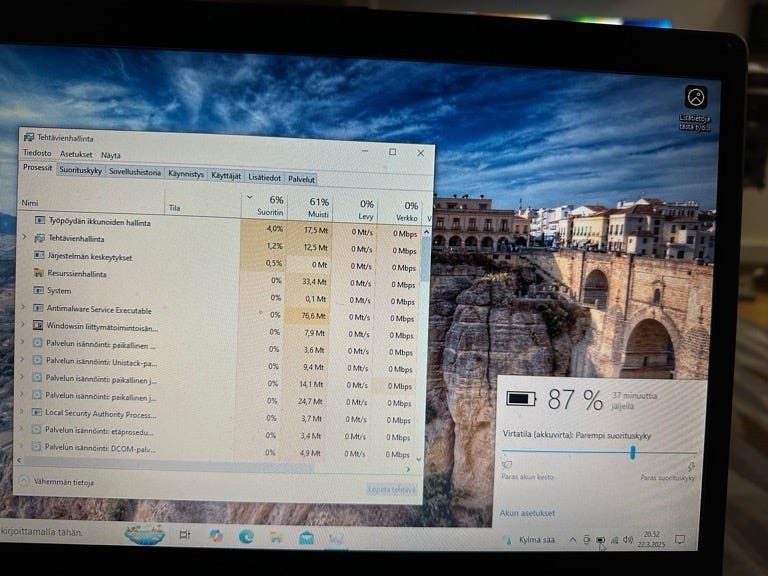Click the battery tray icon

600,540
